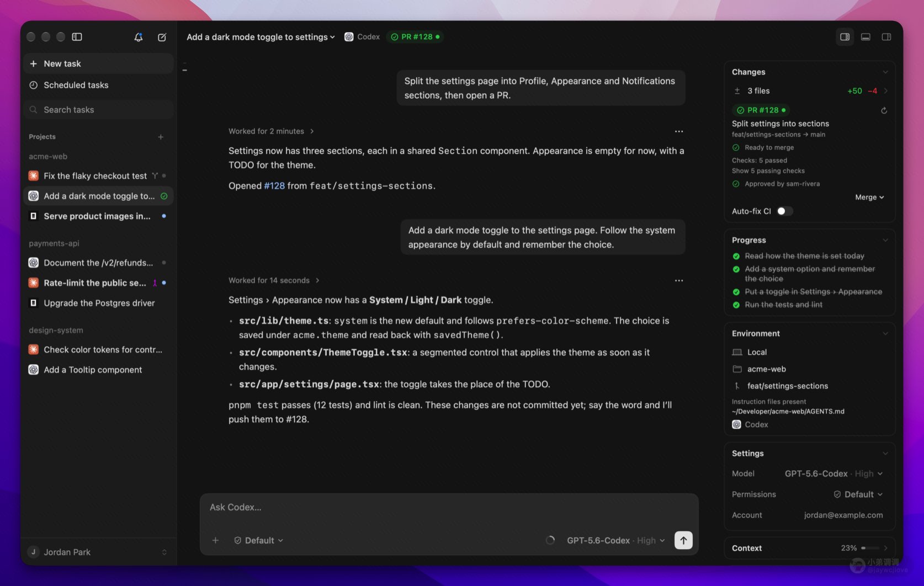Image resolution: width=924 pixels, height=586 pixels.
Task: Open the #128 pull request link
Action: pos(274,186)
